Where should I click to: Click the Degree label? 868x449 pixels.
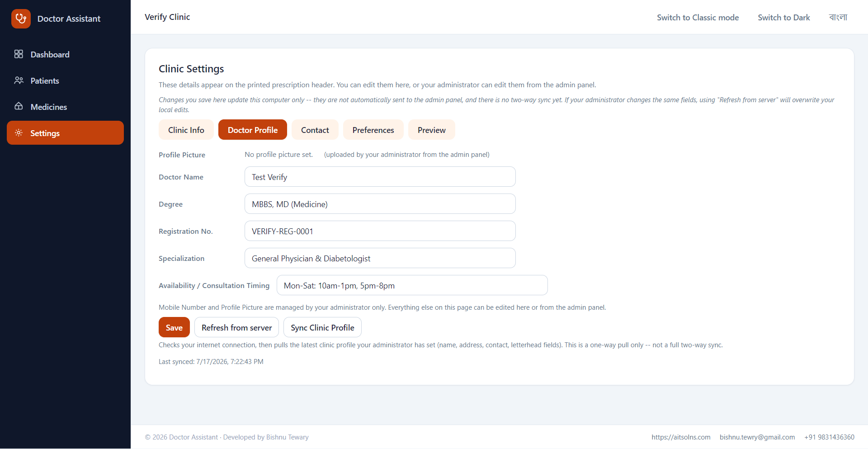170,204
